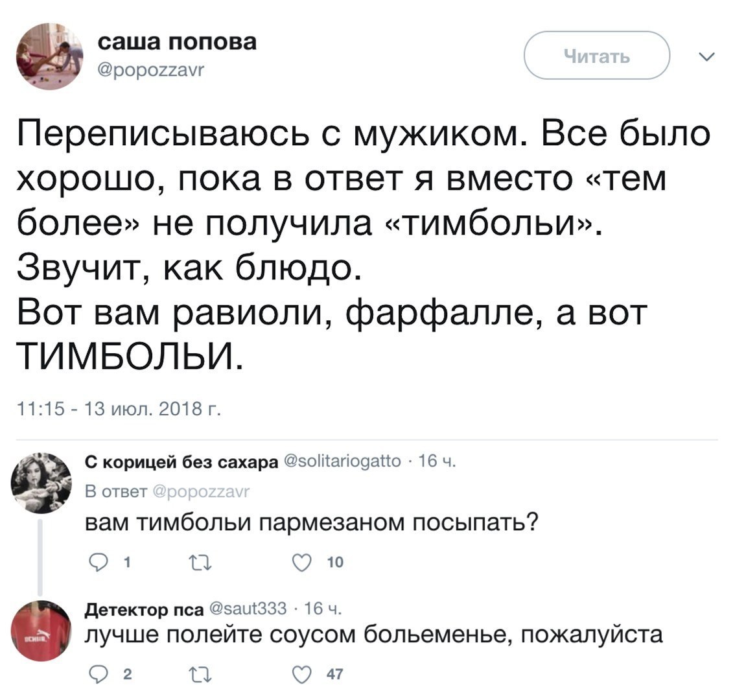Screen dimensions: 746x700
Task: Open the 16 ч. timestamp of first reply
Action: coord(437,461)
